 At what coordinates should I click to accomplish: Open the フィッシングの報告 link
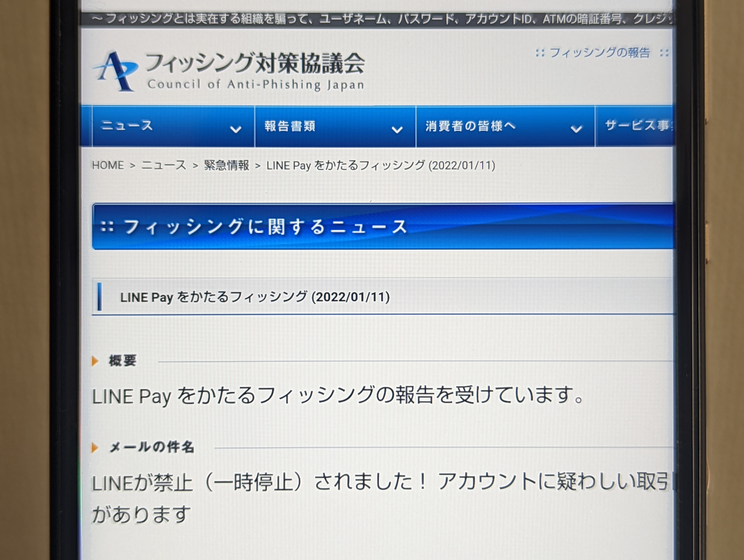coord(599,53)
